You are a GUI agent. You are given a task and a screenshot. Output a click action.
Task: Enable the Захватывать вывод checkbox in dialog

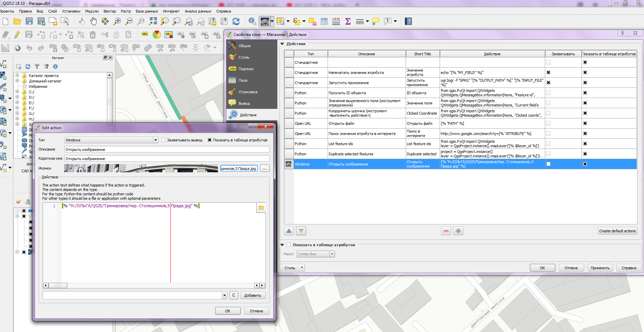tap(164, 140)
